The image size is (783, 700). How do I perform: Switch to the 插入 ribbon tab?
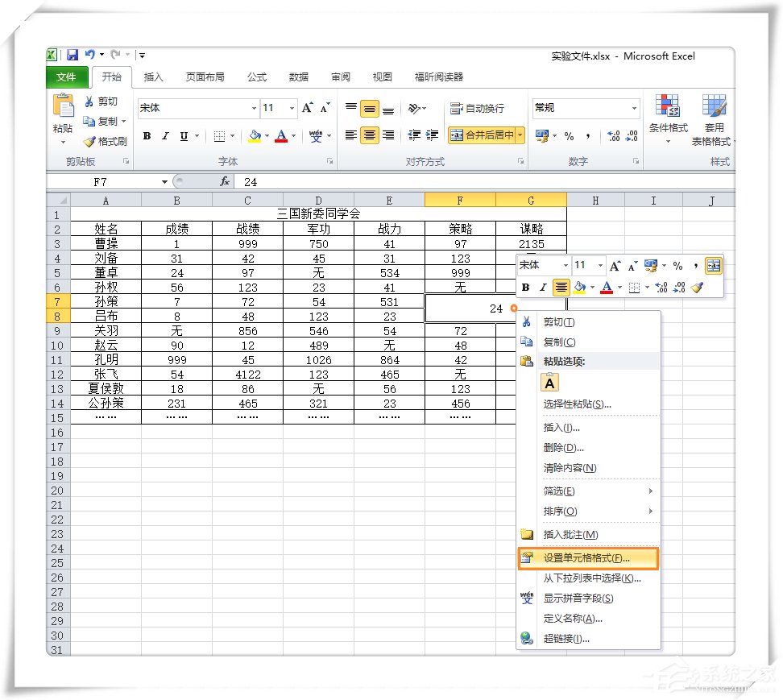153,77
